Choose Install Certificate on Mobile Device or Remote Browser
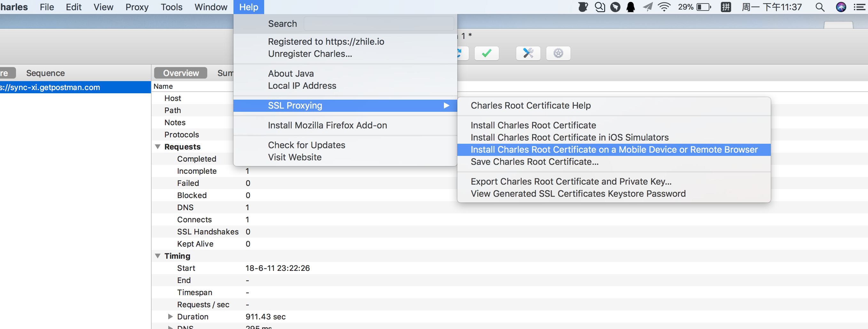The height and width of the screenshot is (329, 868). point(614,150)
